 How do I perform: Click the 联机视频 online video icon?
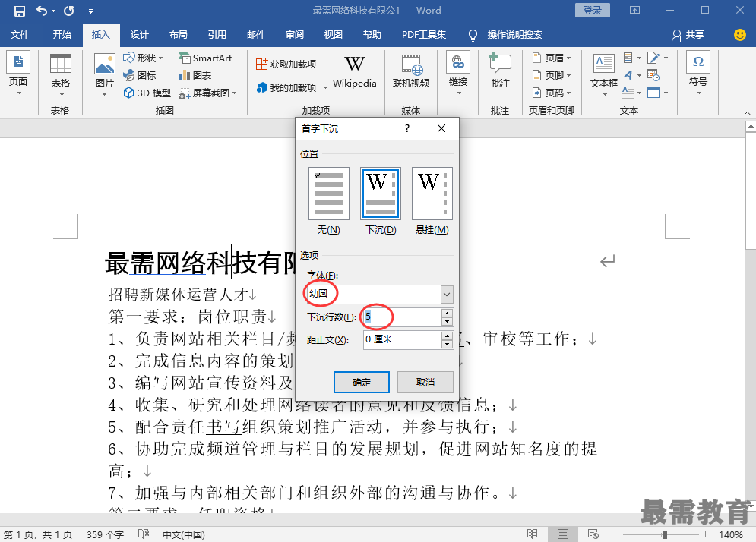click(411, 71)
